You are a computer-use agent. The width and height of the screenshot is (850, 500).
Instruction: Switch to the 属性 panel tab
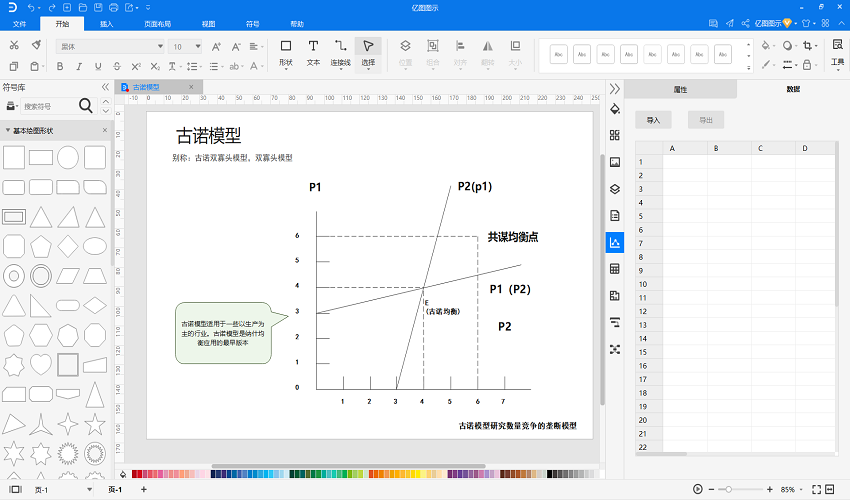[680, 89]
